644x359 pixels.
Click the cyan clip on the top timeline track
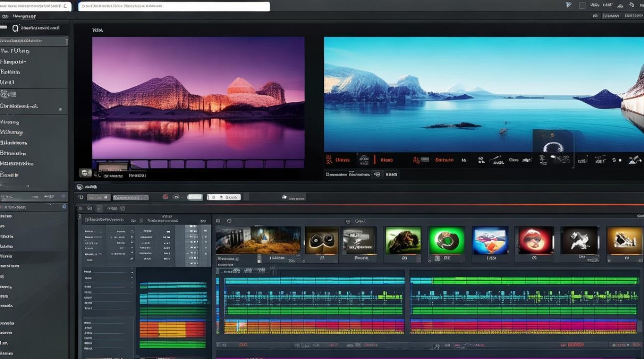click(x=314, y=281)
